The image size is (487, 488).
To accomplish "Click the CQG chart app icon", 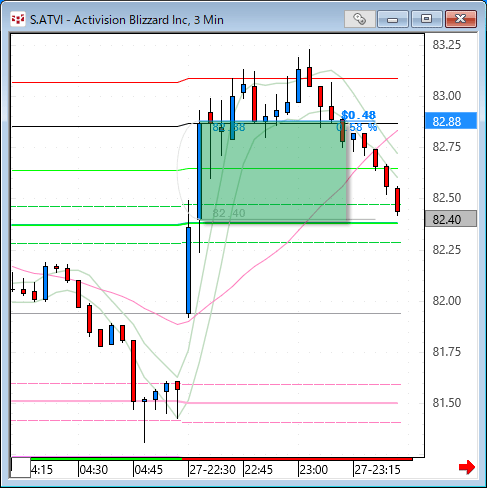I will pyautogui.click(x=17, y=19).
